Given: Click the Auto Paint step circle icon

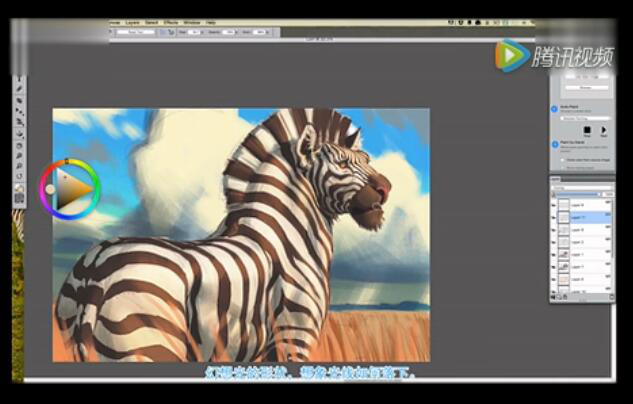Looking at the screenshot, I should pos(555,109).
